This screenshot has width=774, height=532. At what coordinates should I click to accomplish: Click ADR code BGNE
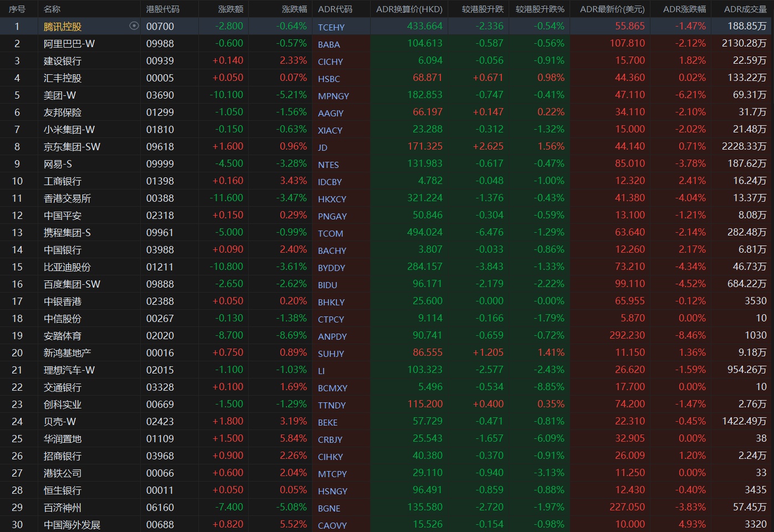click(329, 508)
